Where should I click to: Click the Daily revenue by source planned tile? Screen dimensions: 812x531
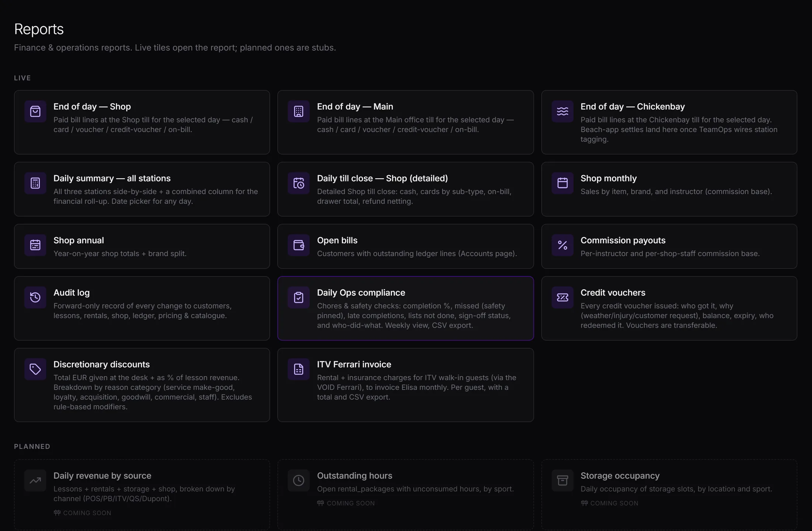[x=142, y=494]
